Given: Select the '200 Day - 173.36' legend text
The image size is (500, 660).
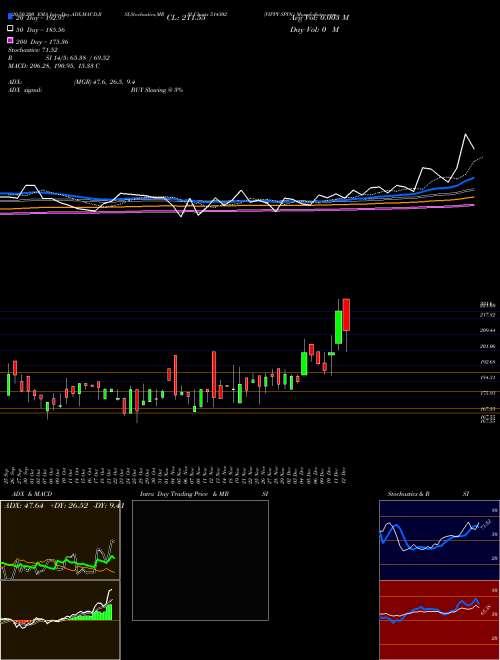Looking at the screenshot, I should click(43, 42).
